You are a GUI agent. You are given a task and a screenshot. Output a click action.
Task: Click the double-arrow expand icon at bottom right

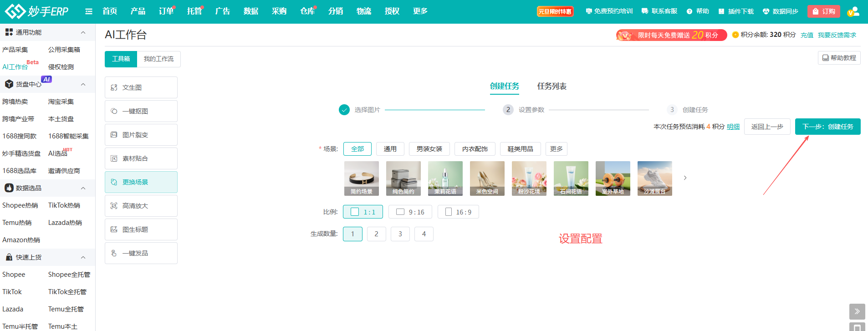pos(857,311)
